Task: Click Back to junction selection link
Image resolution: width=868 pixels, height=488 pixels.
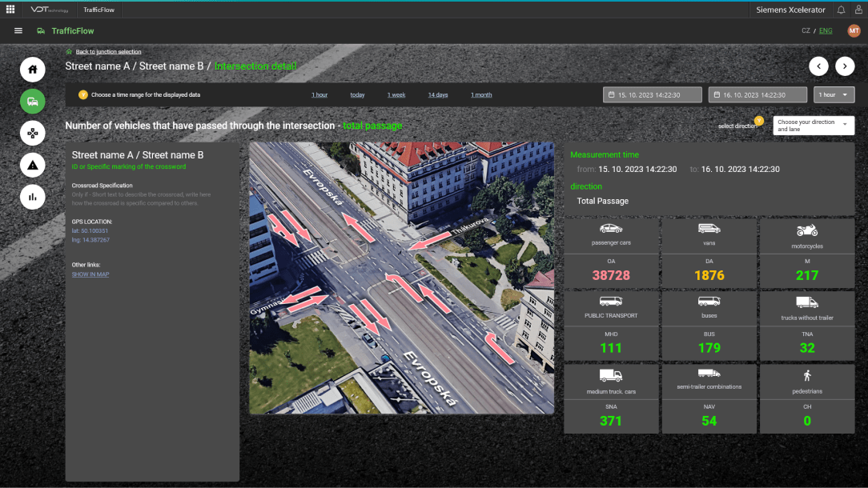Action: point(109,51)
